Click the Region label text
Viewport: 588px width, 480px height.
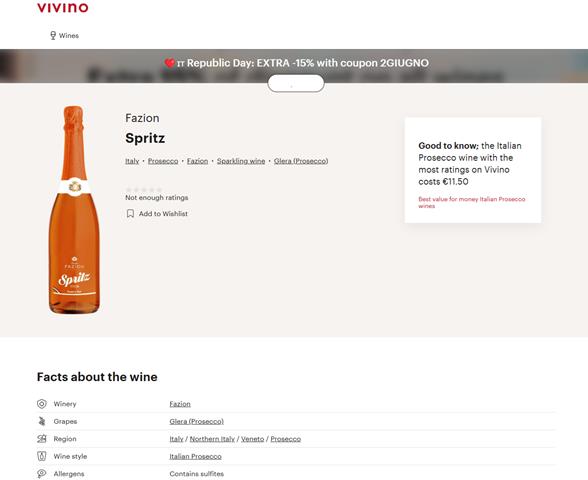click(65, 439)
